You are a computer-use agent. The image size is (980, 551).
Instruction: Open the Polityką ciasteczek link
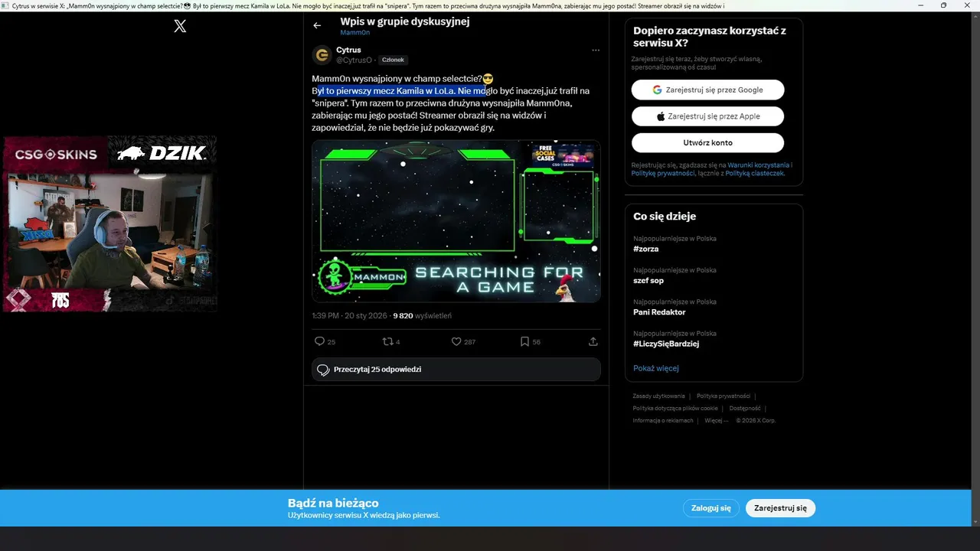pos(755,174)
